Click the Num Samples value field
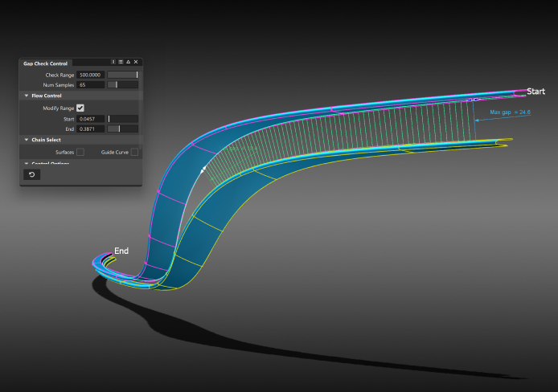 90,85
